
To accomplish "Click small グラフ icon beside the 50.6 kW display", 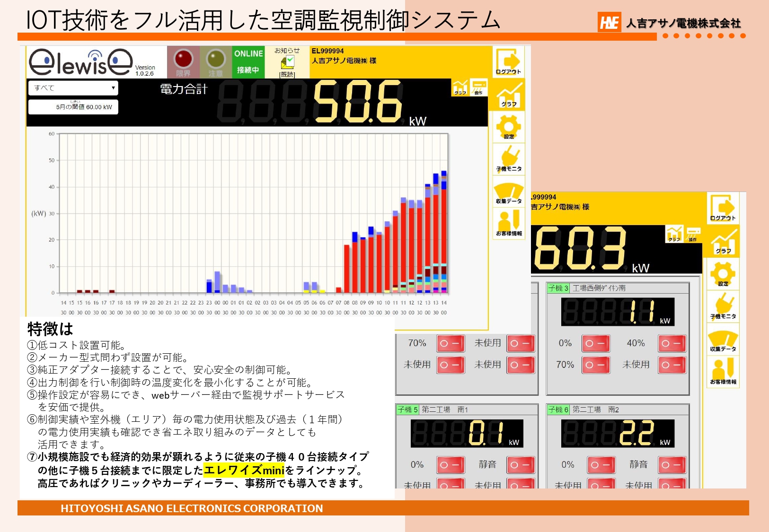I will tap(460, 87).
